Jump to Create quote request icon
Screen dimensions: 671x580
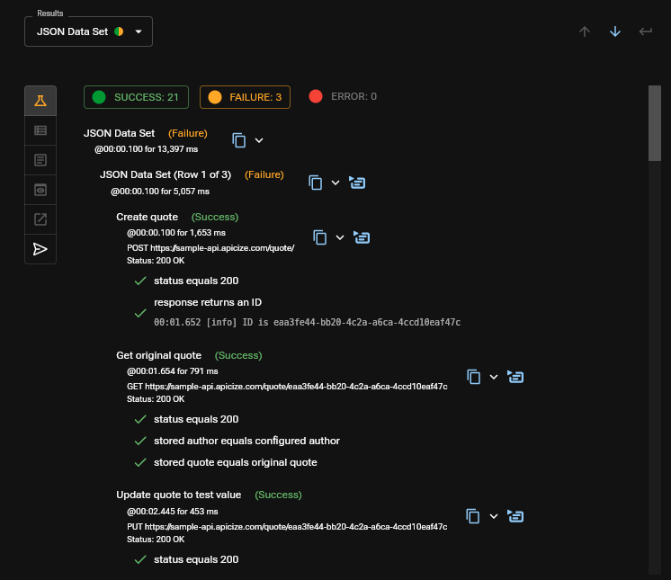362,237
